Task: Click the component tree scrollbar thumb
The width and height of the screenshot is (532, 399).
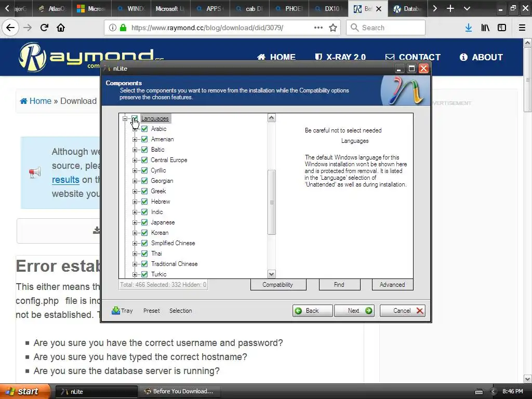Action: (x=271, y=202)
